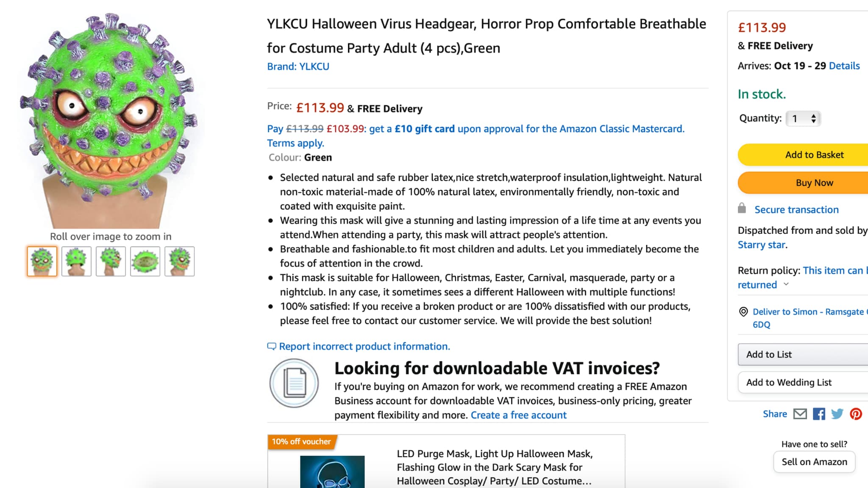Click the Add to Basket button
Image resolution: width=868 pixels, height=488 pixels.
point(814,155)
